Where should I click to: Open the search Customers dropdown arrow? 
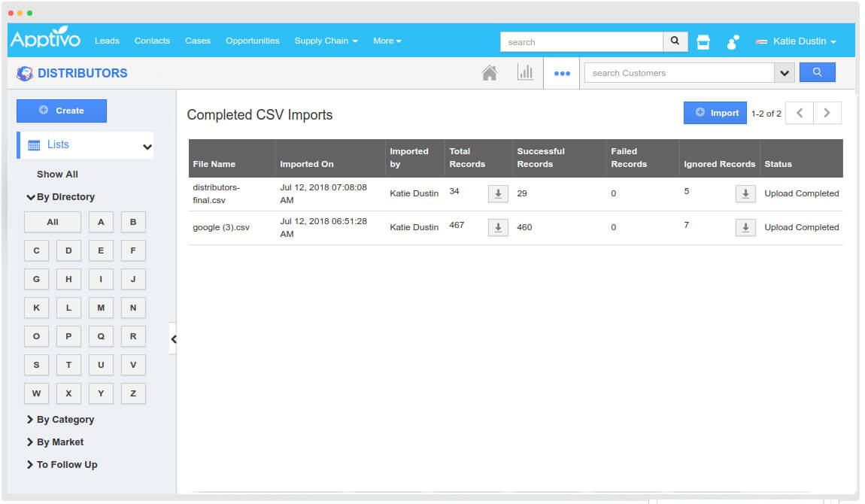785,73
